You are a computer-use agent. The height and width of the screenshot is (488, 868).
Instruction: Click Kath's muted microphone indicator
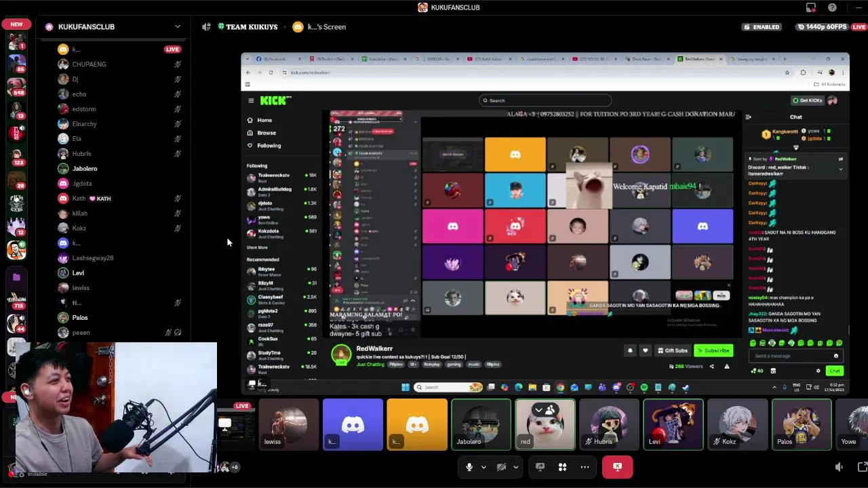(177, 199)
